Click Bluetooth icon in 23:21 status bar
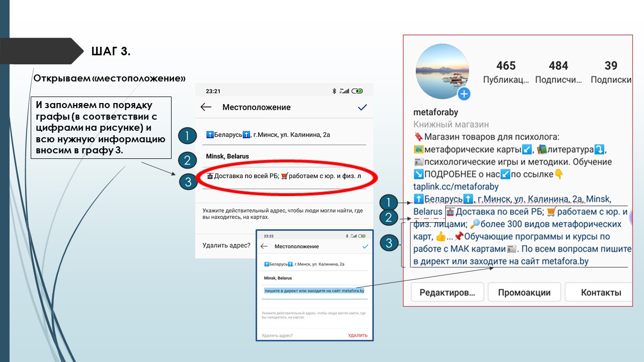The image size is (644, 362). pyautogui.click(x=334, y=91)
